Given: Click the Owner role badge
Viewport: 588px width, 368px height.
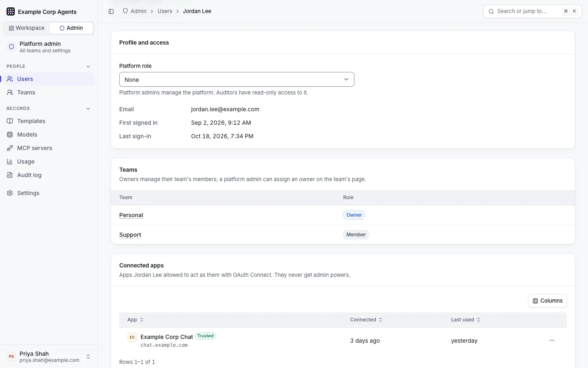Looking at the screenshot, I should click(354, 215).
